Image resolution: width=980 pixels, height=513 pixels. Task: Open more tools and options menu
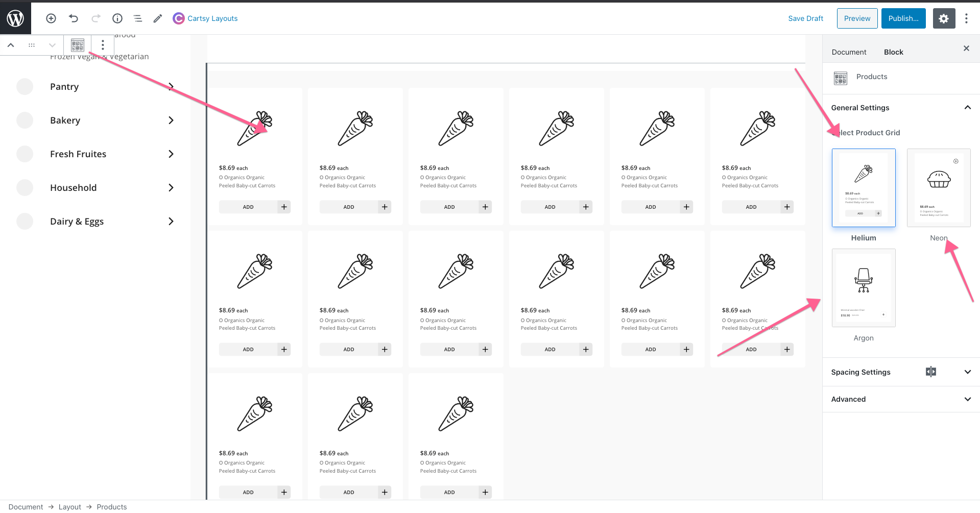point(966,18)
